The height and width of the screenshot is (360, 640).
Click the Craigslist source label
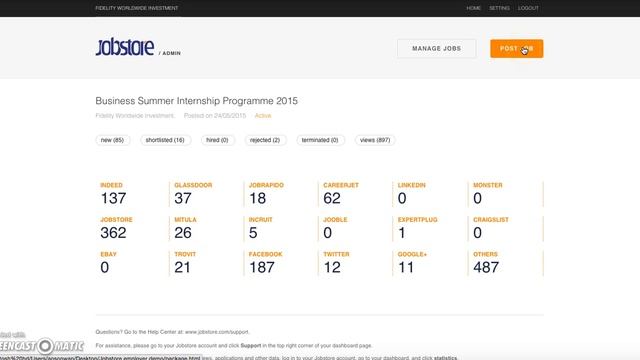coord(491,220)
